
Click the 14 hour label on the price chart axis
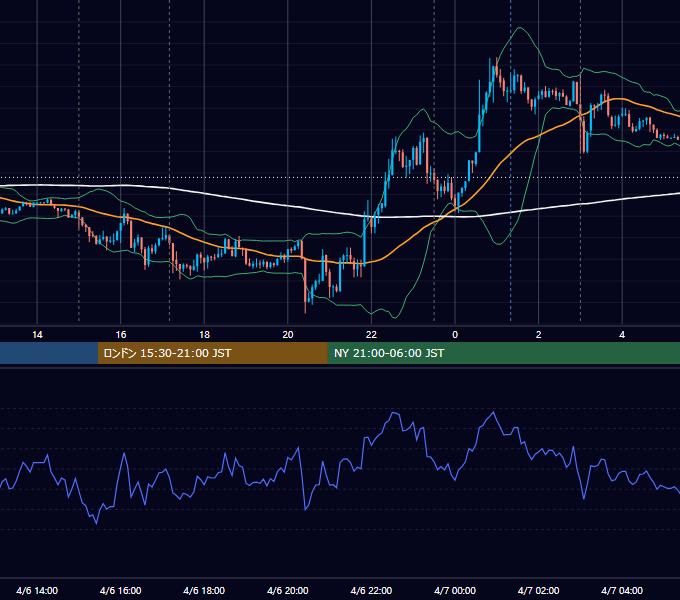(37, 335)
